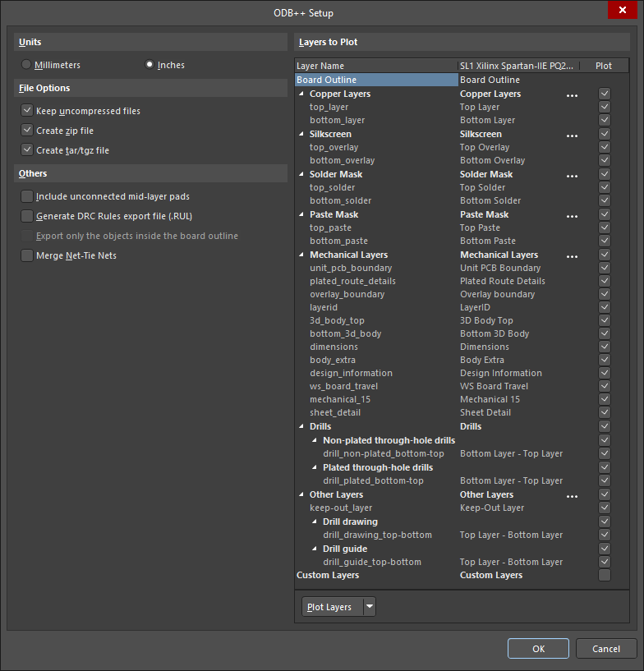
Task: Uncheck Plot for Mechanical 15
Action: (605, 399)
